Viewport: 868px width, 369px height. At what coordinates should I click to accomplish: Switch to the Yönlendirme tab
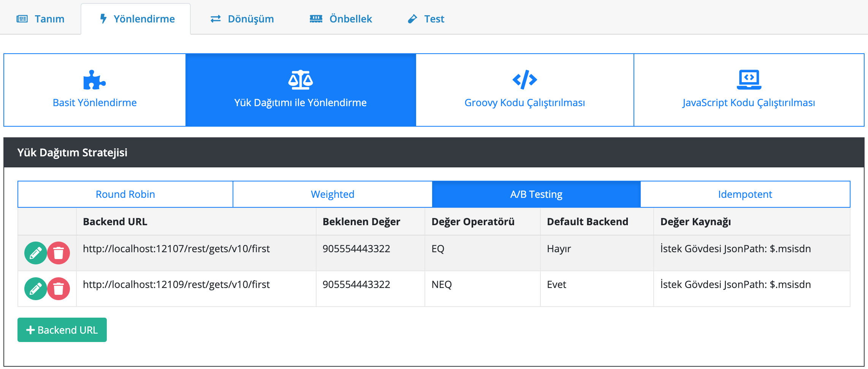click(136, 19)
